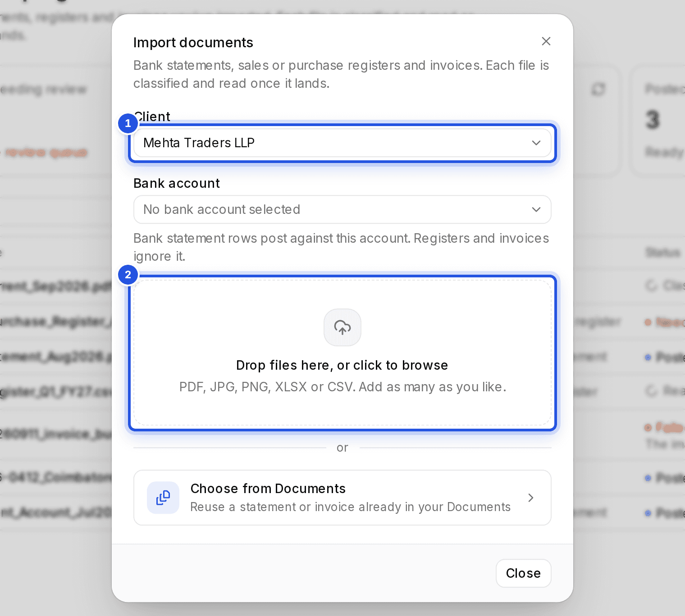
Task: Click the "Bank statement rows post against this account" helper text
Action: coord(341,247)
